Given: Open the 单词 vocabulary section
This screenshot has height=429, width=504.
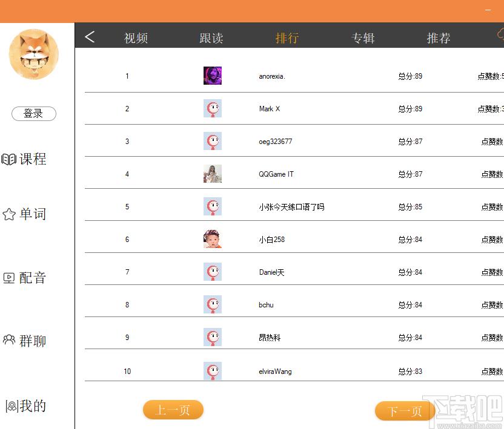Looking at the screenshot, I should point(25,214).
